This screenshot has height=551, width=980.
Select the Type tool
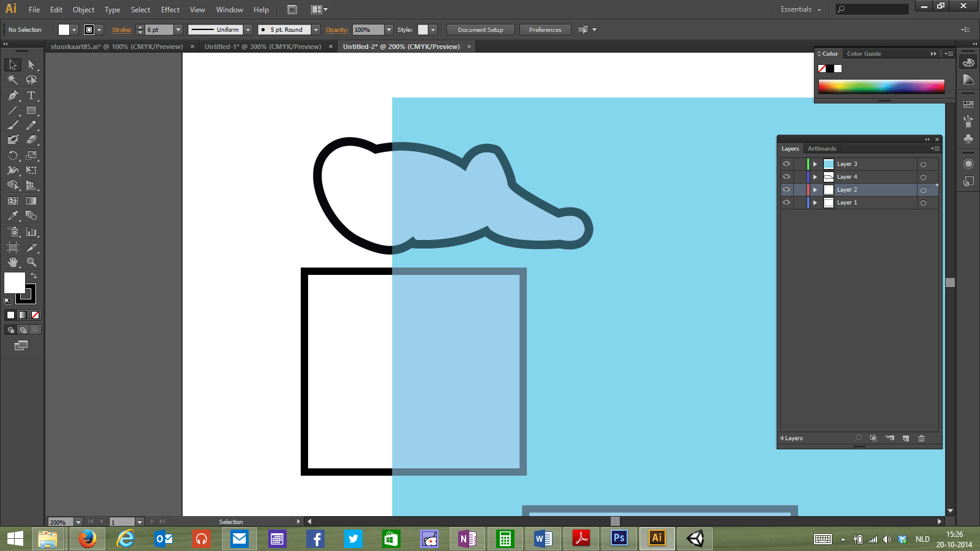click(31, 96)
